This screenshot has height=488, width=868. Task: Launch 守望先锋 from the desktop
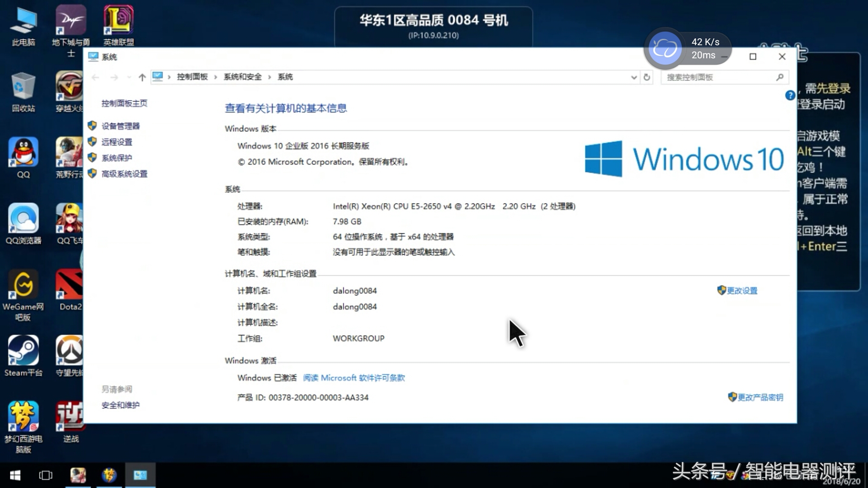coord(70,352)
